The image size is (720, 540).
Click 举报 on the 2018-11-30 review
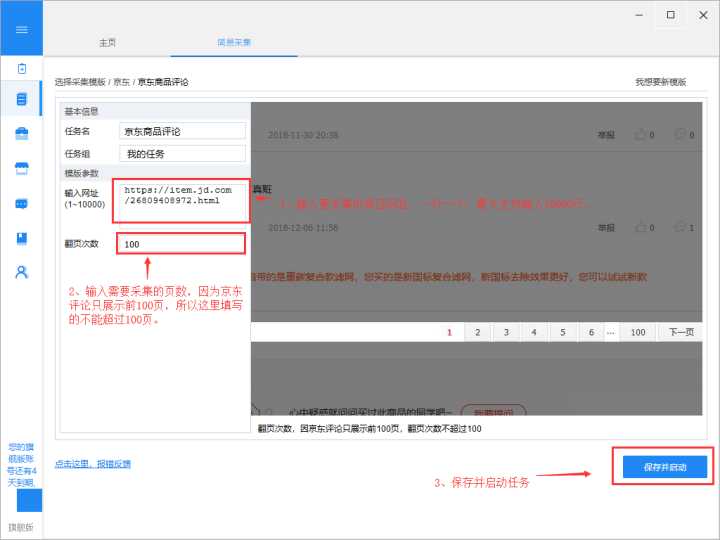606,135
